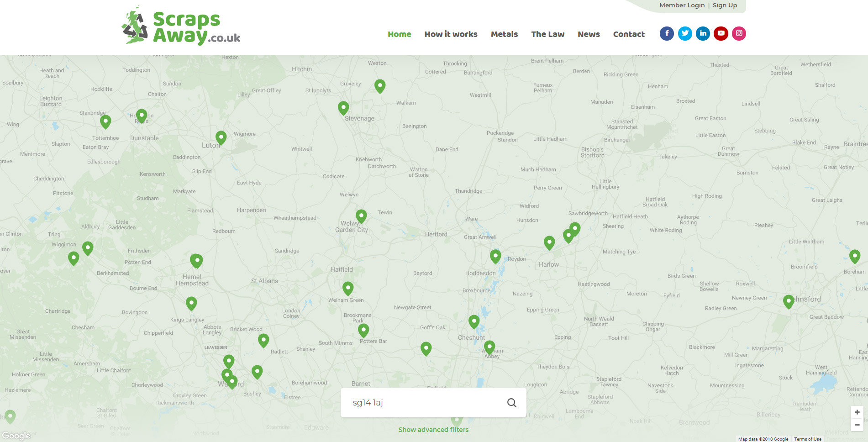
Task: Click the Sign Up link
Action: (x=725, y=5)
